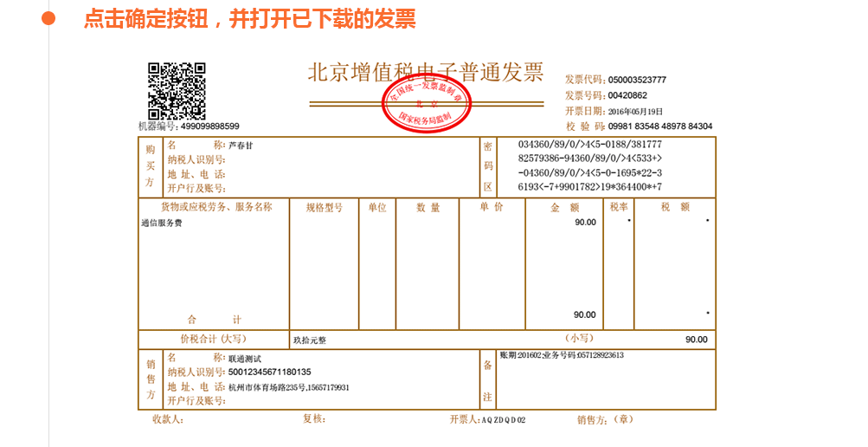Select buyer name 芦春甘
Screen dimensions: 868x447
coord(241,146)
